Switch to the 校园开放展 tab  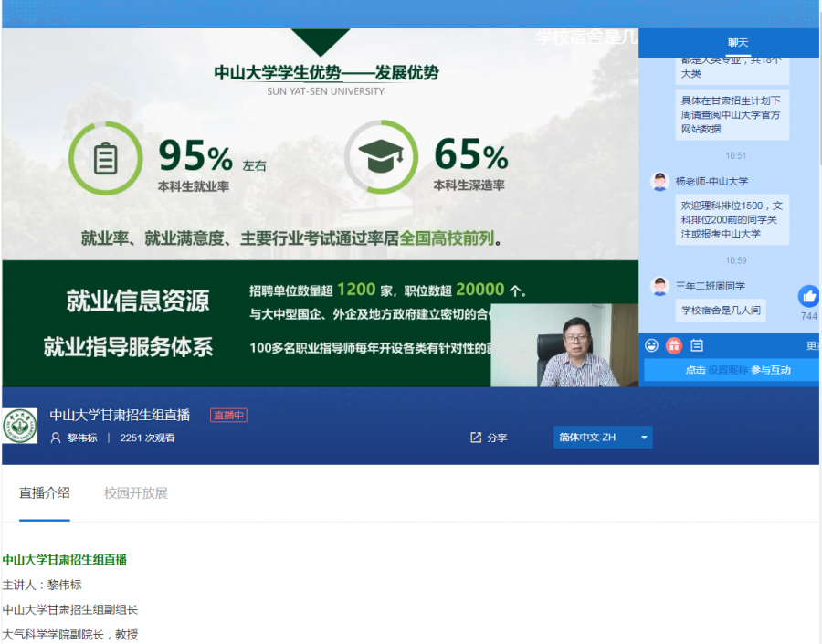(136, 493)
